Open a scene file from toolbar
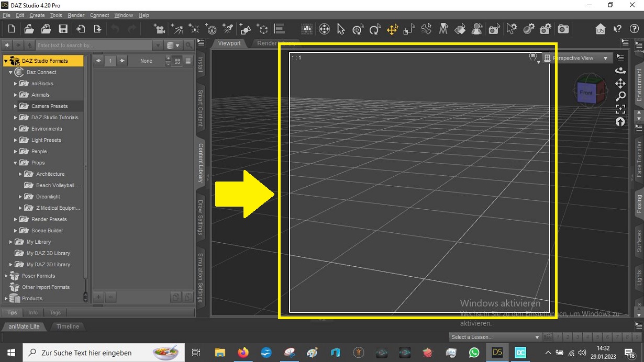 pos(29,29)
